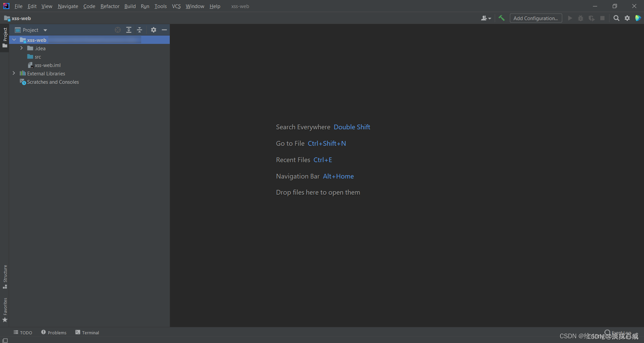
Task: Click Run with Coverage icon
Action: (x=592, y=18)
